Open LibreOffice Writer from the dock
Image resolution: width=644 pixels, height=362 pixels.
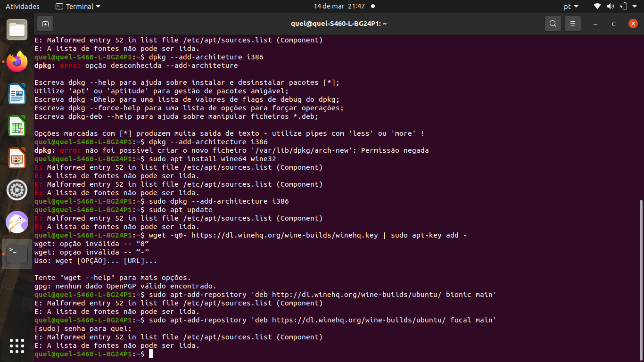[x=17, y=94]
